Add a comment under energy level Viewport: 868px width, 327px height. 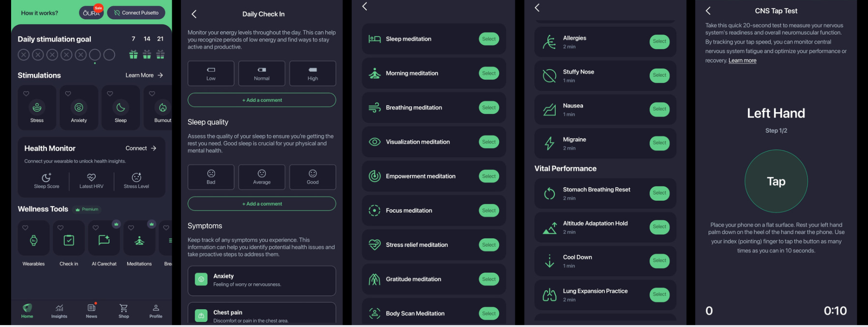click(x=262, y=100)
